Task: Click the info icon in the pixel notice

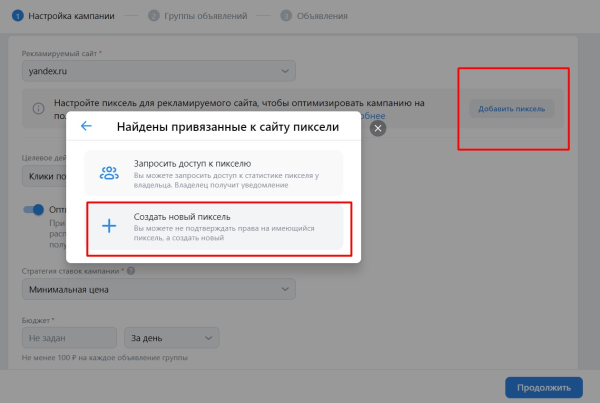Action: pyautogui.click(x=37, y=109)
